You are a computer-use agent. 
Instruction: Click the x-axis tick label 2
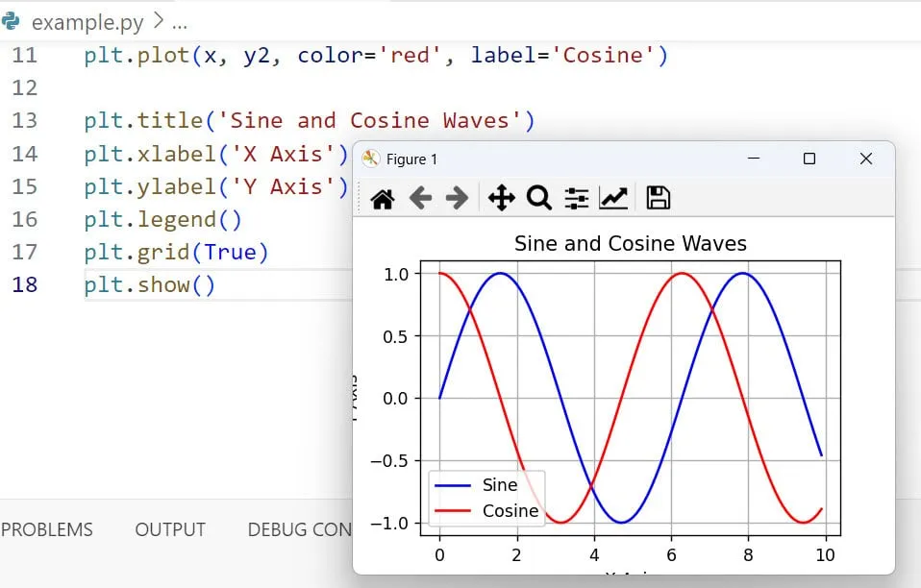517,555
